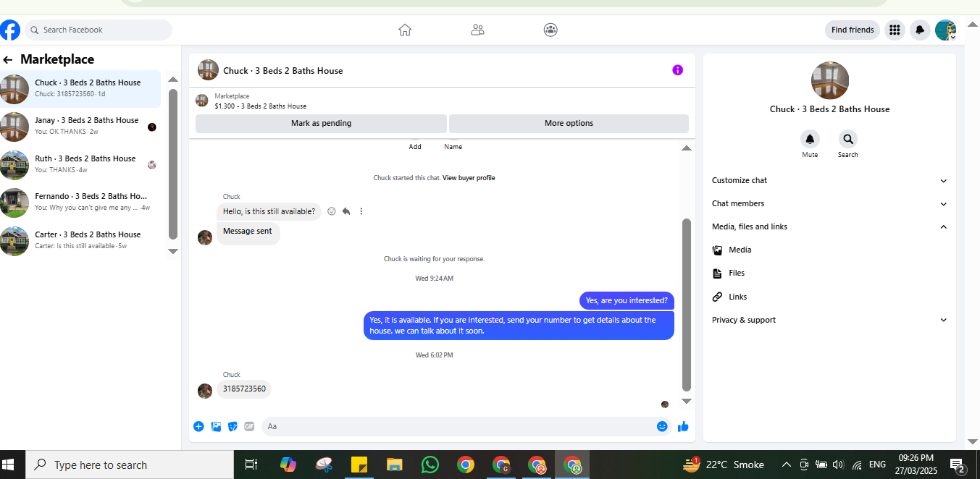This screenshot has width=980, height=479.
Task: Go back using the Marketplace arrow
Action: pyautogui.click(x=8, y=60)
